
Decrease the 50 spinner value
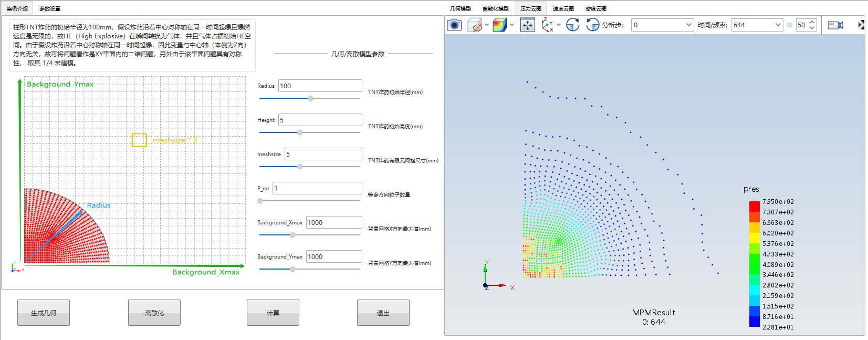click(x=812, y=28)
